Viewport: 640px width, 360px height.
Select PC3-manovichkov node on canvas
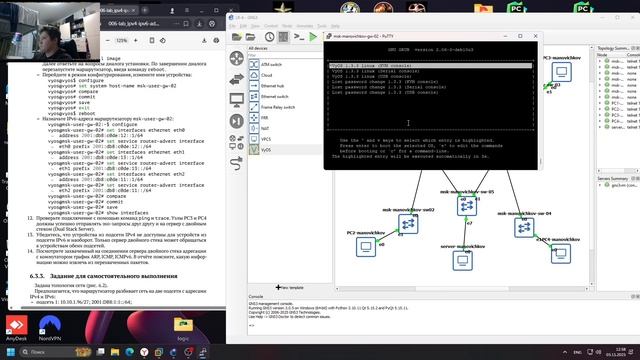pyautogui.click(x=562, y=72)
